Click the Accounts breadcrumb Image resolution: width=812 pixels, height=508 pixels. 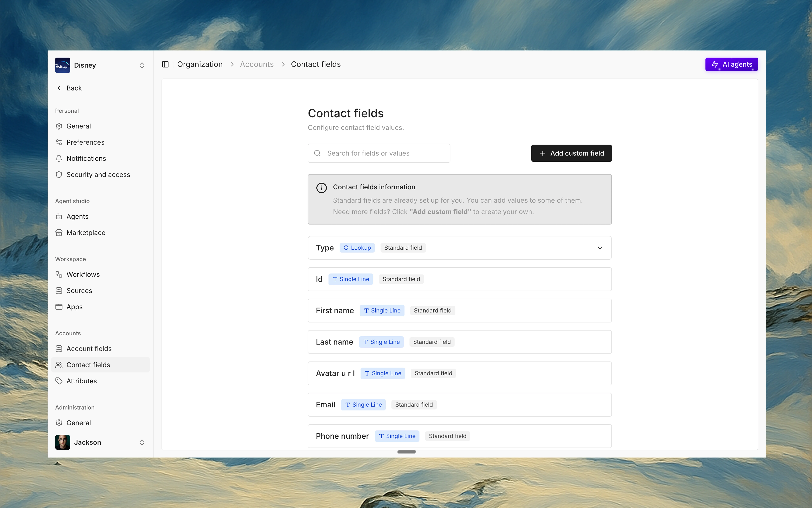(x=257, y=64)
